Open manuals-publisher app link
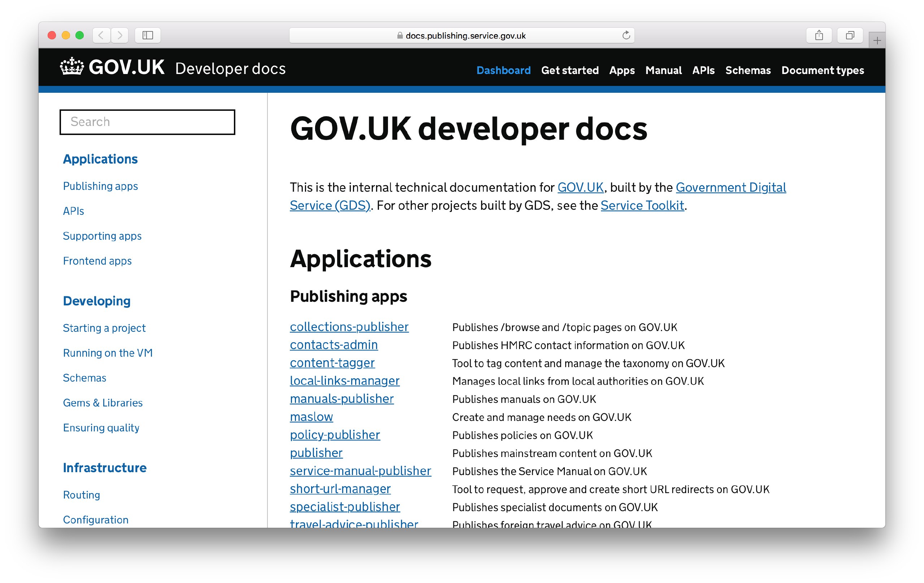Viewport: 924px width, 583px height. 341,399
